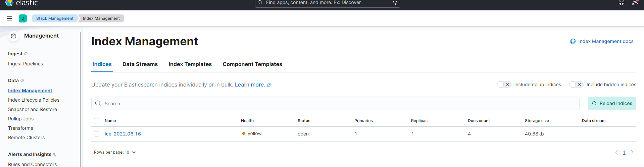Open the ice-2022.06.16 index link
This screenshot has width=644, height=167.
(x=123, y=134)
